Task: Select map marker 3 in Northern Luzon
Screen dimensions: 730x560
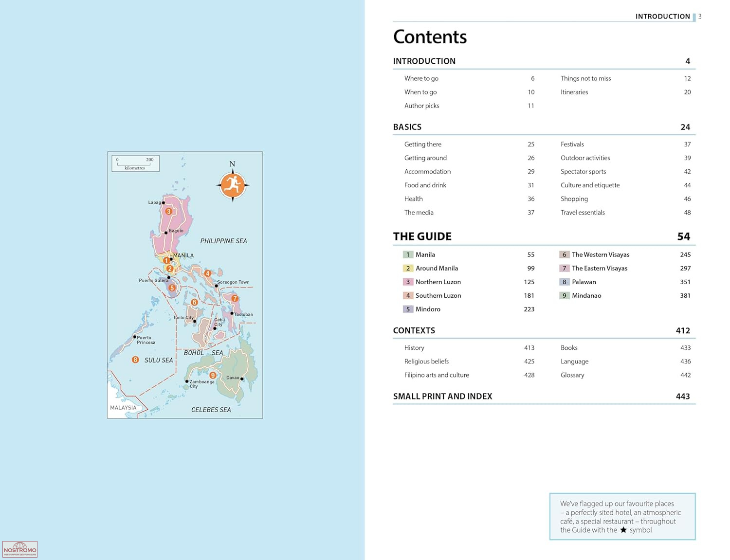Action: 168,211
